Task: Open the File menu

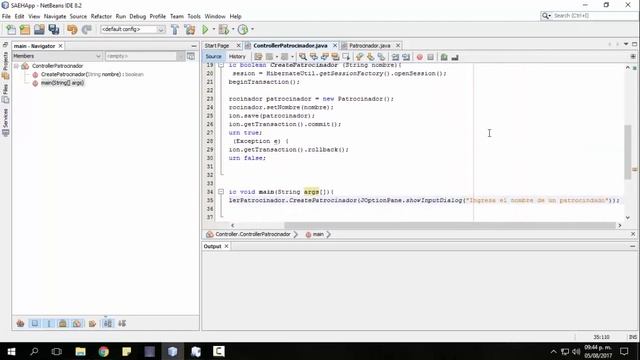Action: [x=6, y=16]
